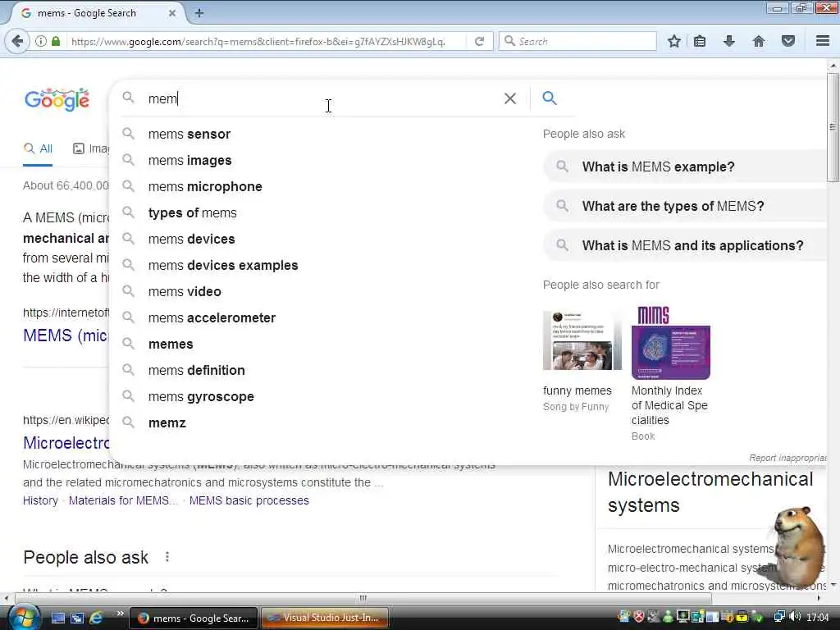This screenshot has width=840, height=630.
Task: Click the vertical scrollbar thumb
Action: click(833, 127)
